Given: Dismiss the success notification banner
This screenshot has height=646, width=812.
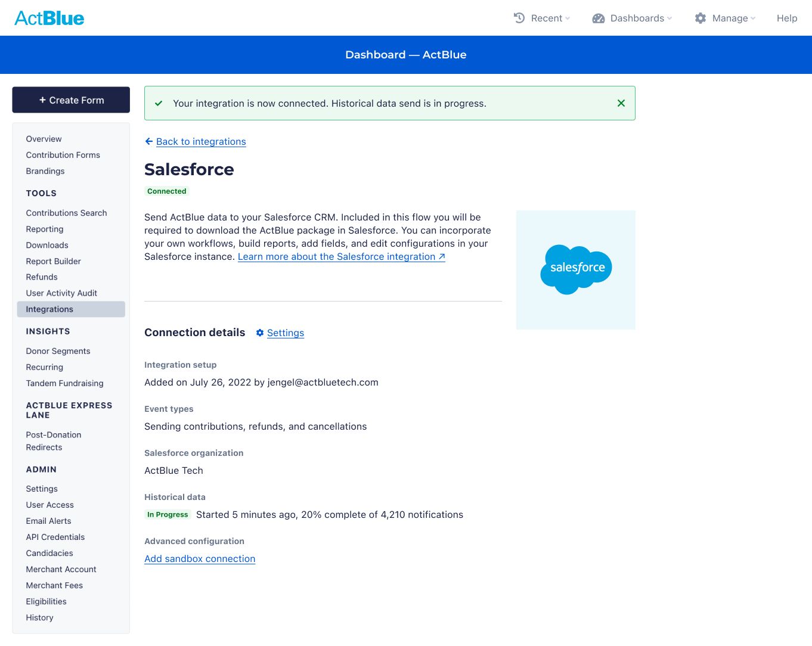Looking at the screenshot, I should (x=621, y=103).
